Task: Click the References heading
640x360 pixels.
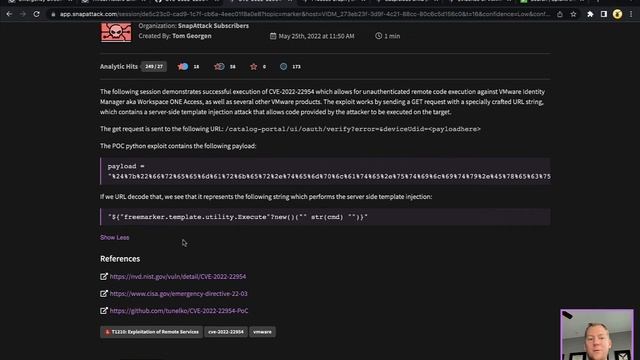Action: pos(120,259)
